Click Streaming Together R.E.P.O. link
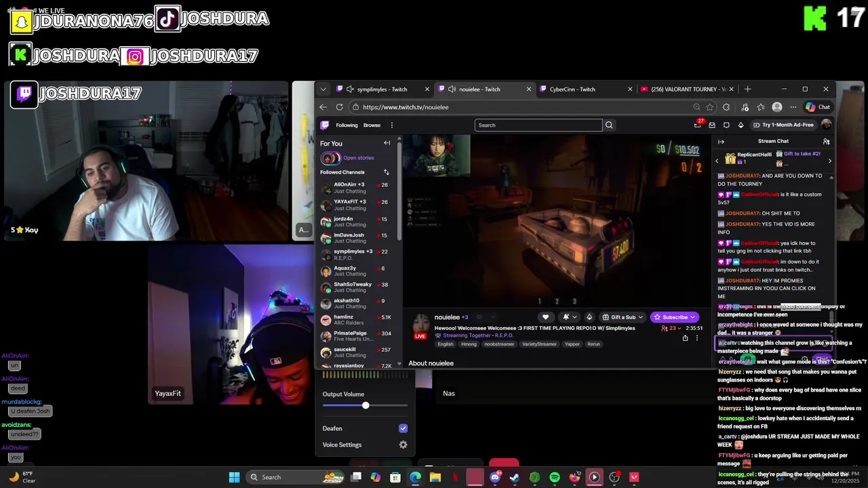868x488 pixels. click(x=477, y=335)
